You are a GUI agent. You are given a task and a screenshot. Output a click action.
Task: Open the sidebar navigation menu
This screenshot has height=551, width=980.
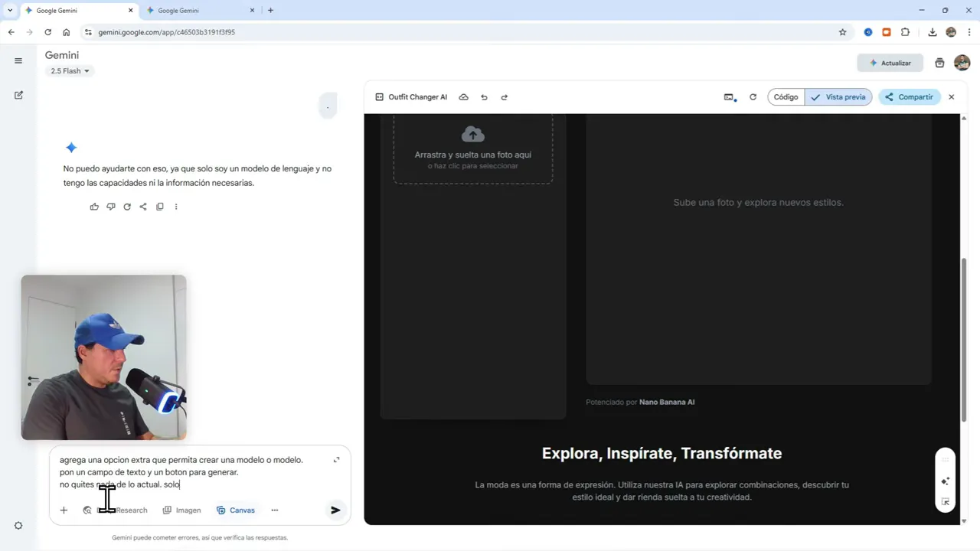18,60
